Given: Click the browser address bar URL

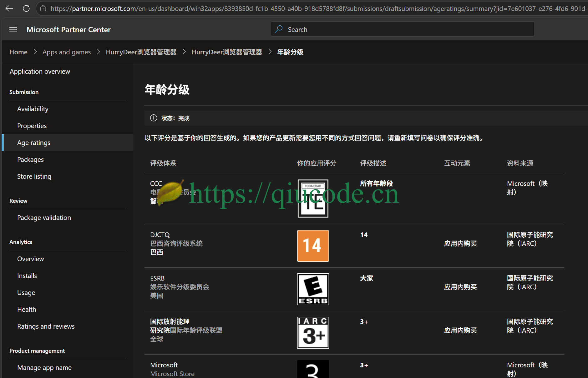Looking at the screenshot, I should 318,8.
